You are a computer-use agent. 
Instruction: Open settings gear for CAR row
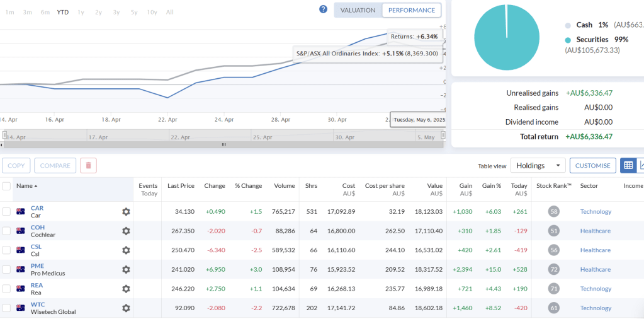pyautogui.click(x=126, y=212)
